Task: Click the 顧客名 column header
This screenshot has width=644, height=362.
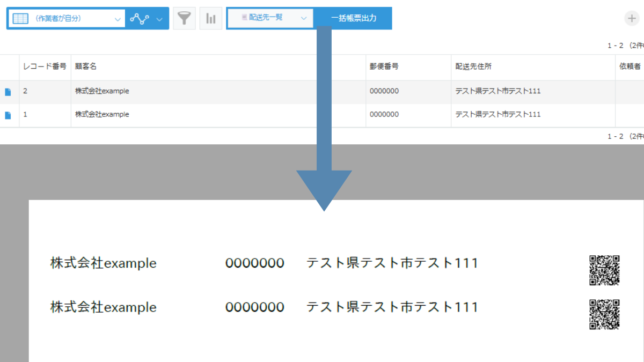Action: click(x=86, y=67)
